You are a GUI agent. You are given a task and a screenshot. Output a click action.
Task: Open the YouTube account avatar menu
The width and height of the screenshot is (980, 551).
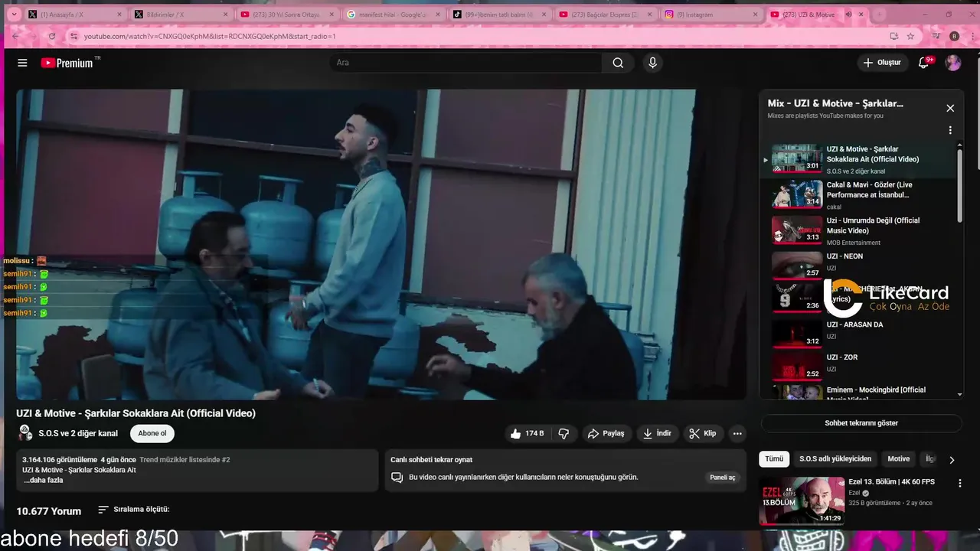click(x=953, y=63)
